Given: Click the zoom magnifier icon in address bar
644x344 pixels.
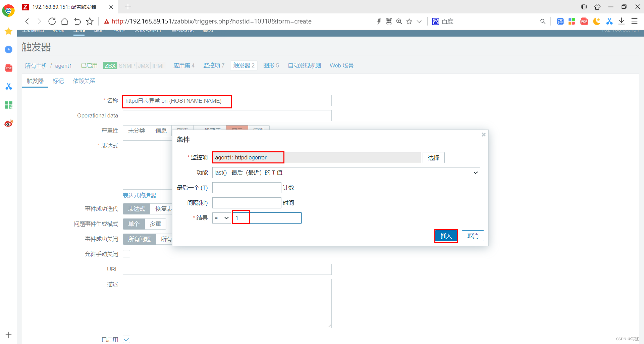Looking at the screenshot, I should click(x=399, y=21).
